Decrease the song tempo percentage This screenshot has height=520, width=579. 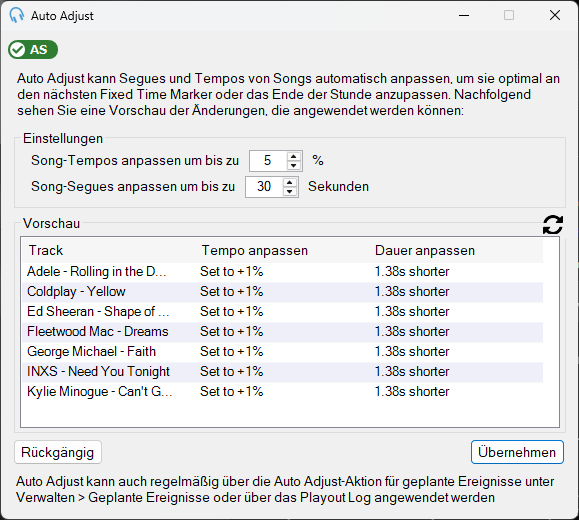point(294,165)
